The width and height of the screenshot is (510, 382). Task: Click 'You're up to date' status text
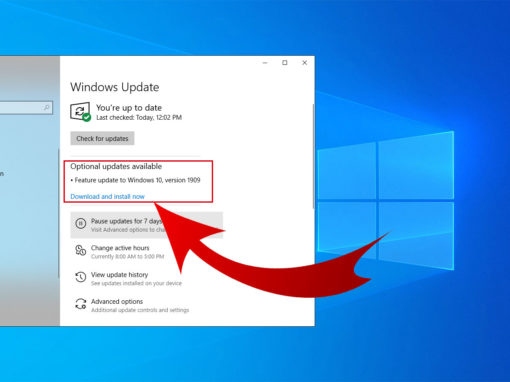click(x=129, y=108)
